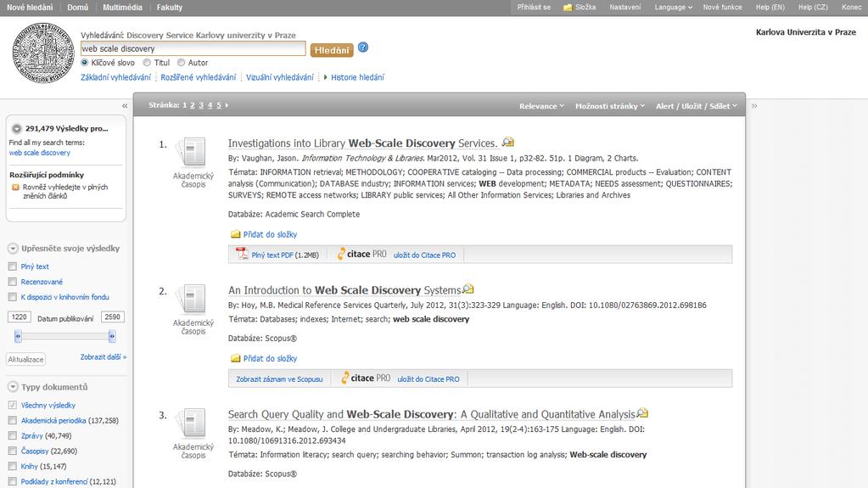Click uložit do Citace PRO in result 1
The image size is (868, 488).
(x=424, y=255)
